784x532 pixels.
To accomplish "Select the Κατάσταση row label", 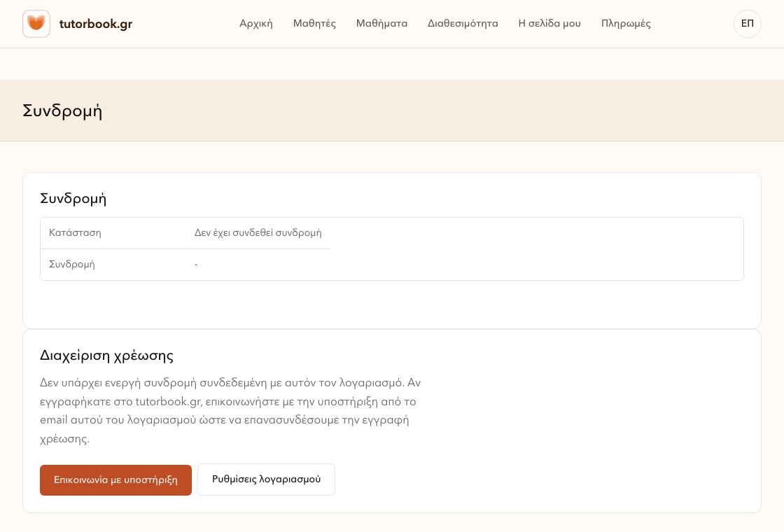I will click(75, 233).
